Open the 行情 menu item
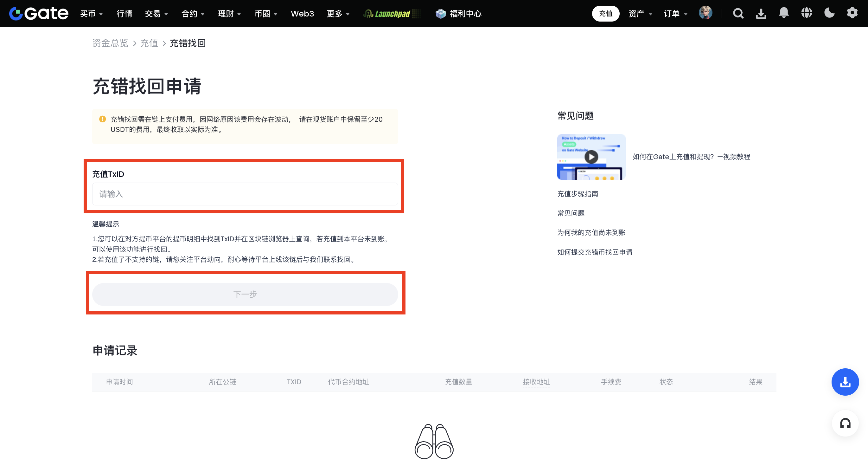Image resolution: width=868 pixels, height=466 pixels. 124,14
